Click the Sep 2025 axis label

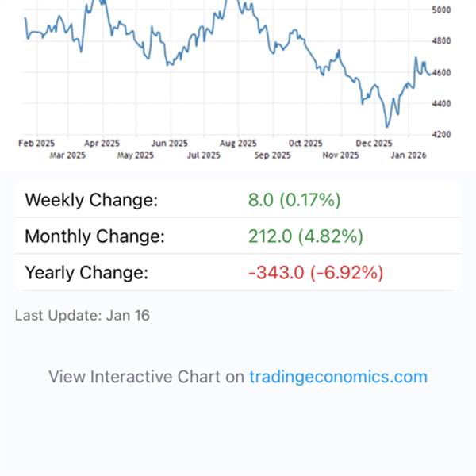pyautogui.click(x=272, y=155)
